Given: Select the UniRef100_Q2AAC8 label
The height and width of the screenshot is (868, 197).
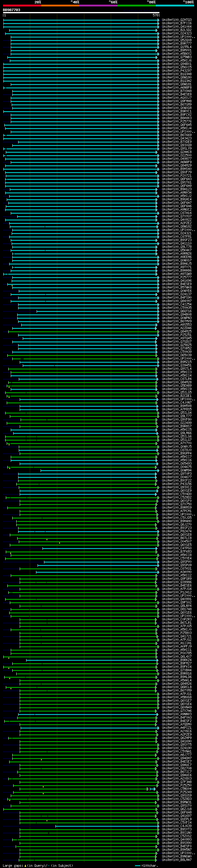Looking at the screenshot, I should pos(177,152).
